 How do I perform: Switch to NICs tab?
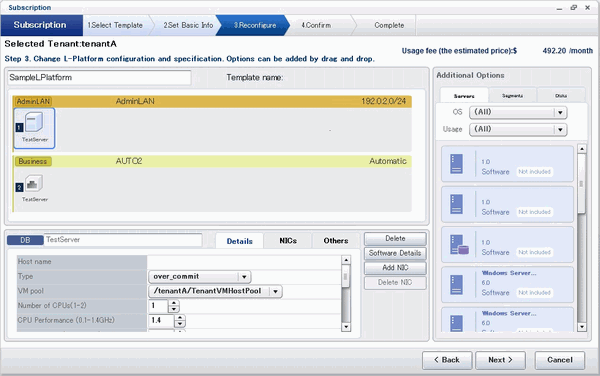coord(288,241)
